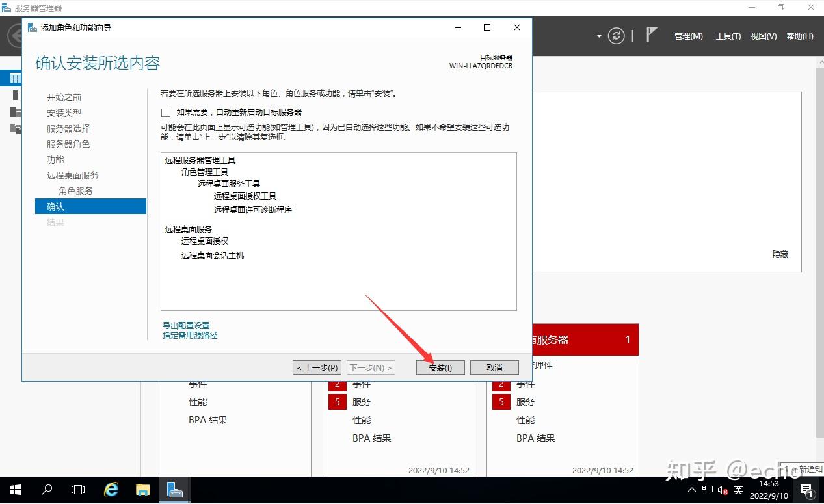Open Internet Explorer from the taskbar

(x=111, y=490)
